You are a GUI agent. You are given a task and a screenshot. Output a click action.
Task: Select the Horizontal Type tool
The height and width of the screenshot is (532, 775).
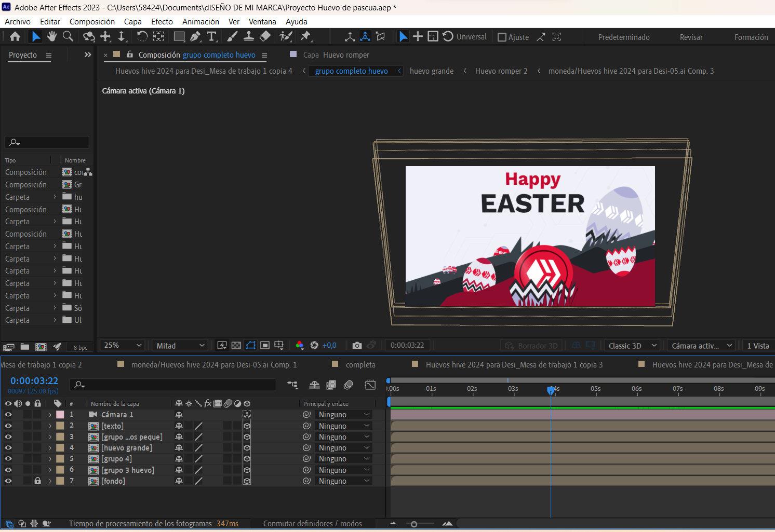coord(211,36)
